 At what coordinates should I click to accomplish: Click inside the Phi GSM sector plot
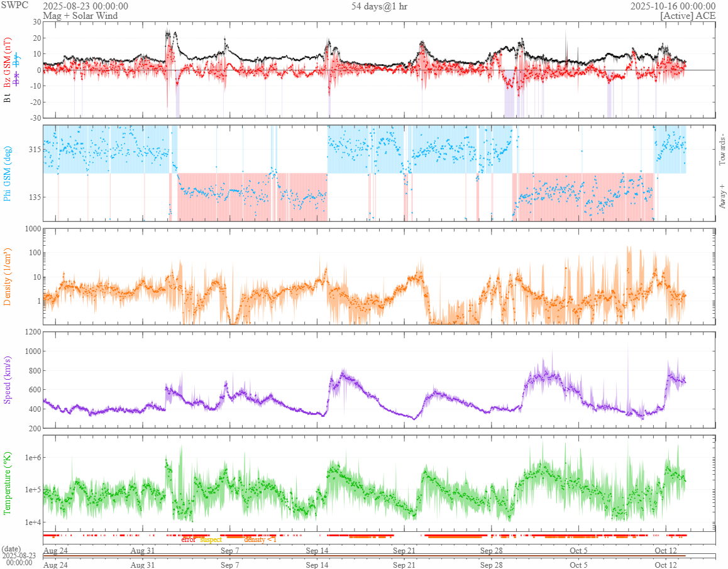[x=379, y=174]
